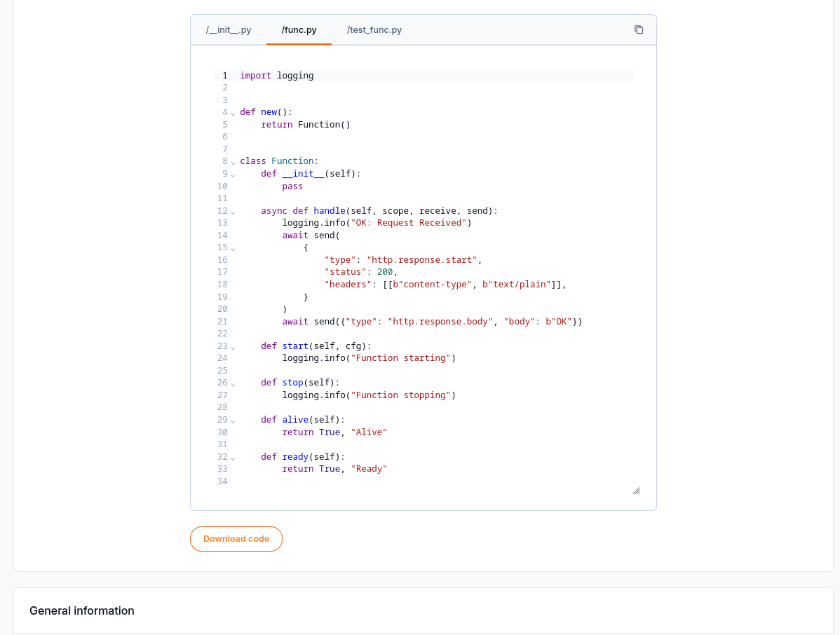
Task: Click the b"text/plain" header value
Action: coord(517,285)
